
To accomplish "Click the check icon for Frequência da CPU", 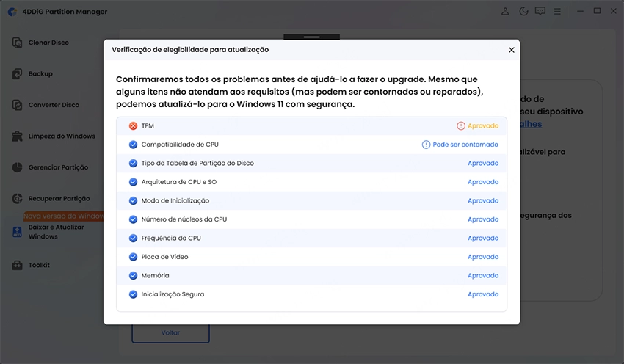I will [x=134, y=238].
